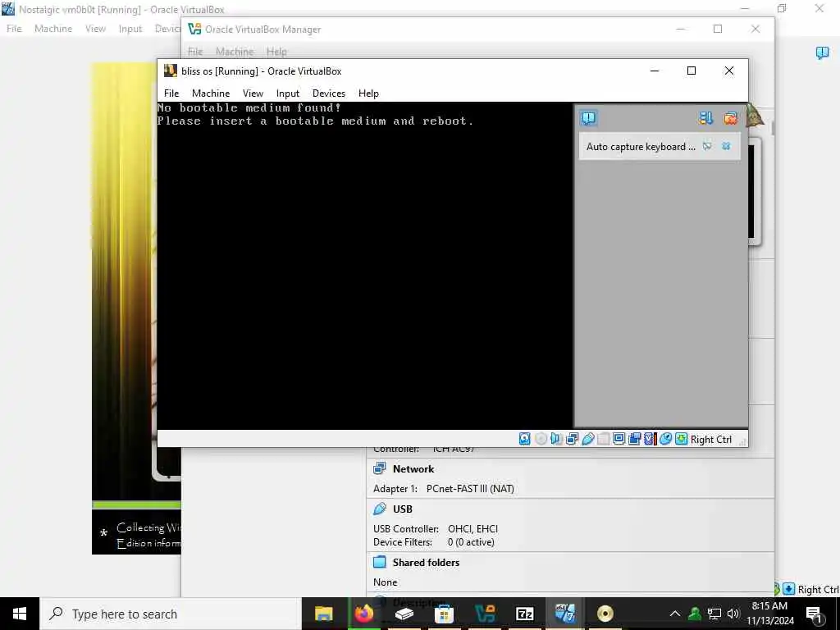This screenshot has height=630, width=840.
Task: Open Machine menu in Nostalgic vm0b0t window
Action: tap(53, 29)
